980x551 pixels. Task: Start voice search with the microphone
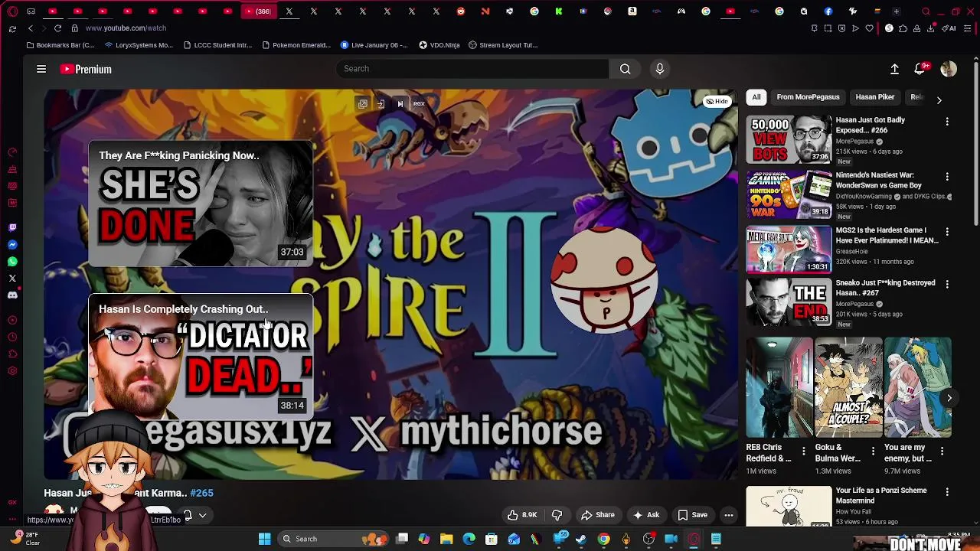pyautogui.click(x=660, y=69)
